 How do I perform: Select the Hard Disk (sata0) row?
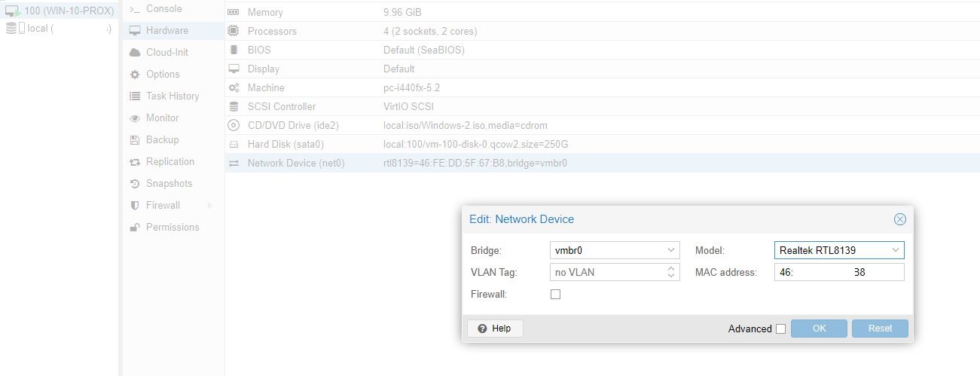(x=602, y=144)
